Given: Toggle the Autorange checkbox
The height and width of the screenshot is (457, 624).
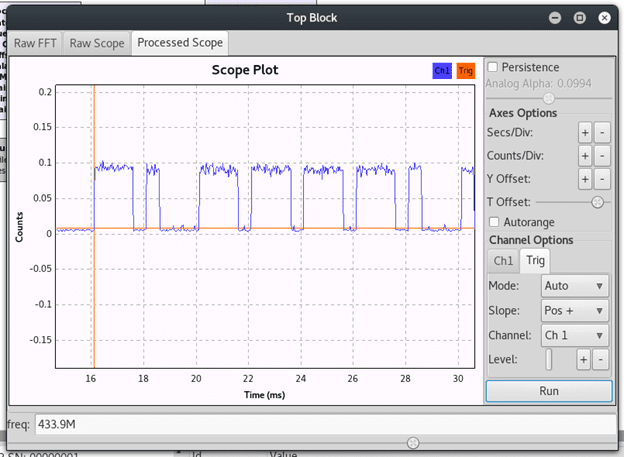Looking at the screenshot, I should pyautogui.click(x=493, y=222).
